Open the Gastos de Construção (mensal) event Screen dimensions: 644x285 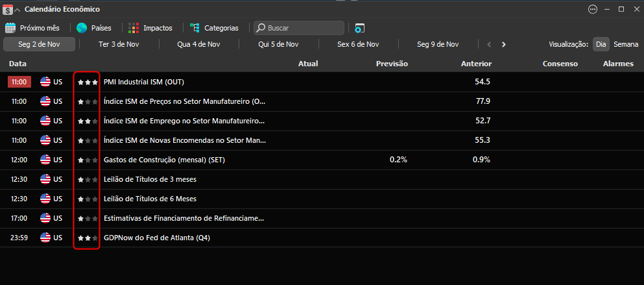pos(164,160)
